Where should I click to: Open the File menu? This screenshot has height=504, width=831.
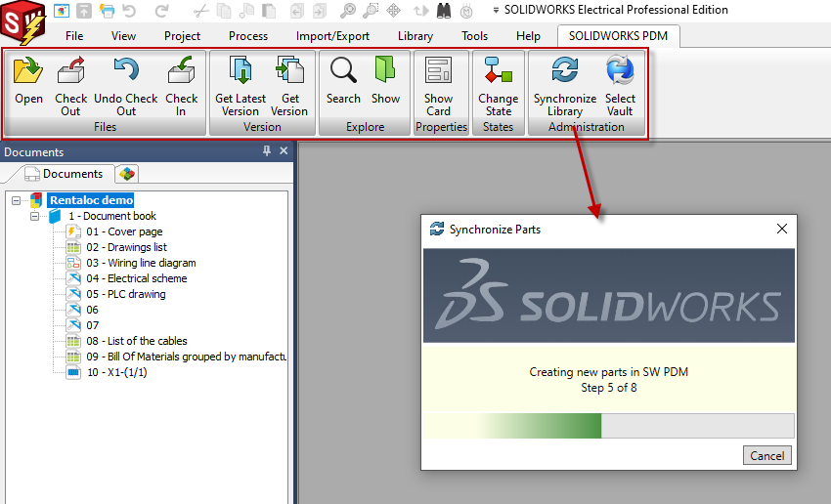74,36
